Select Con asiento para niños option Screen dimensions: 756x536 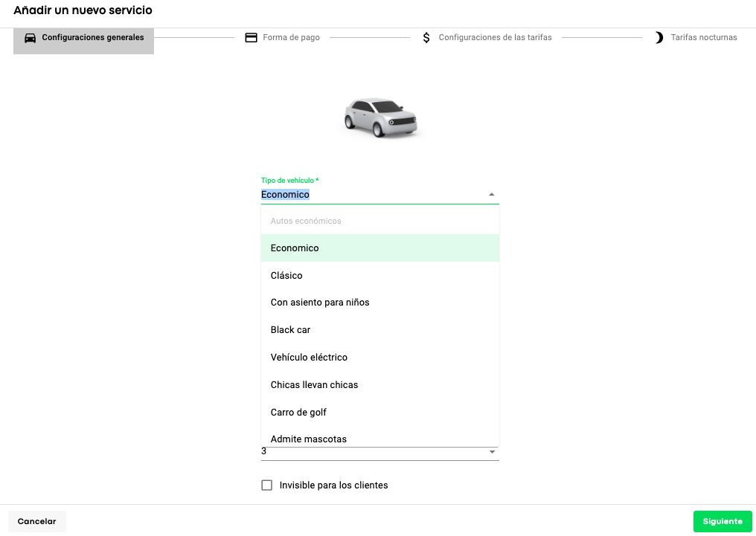[x=380, y=303]
